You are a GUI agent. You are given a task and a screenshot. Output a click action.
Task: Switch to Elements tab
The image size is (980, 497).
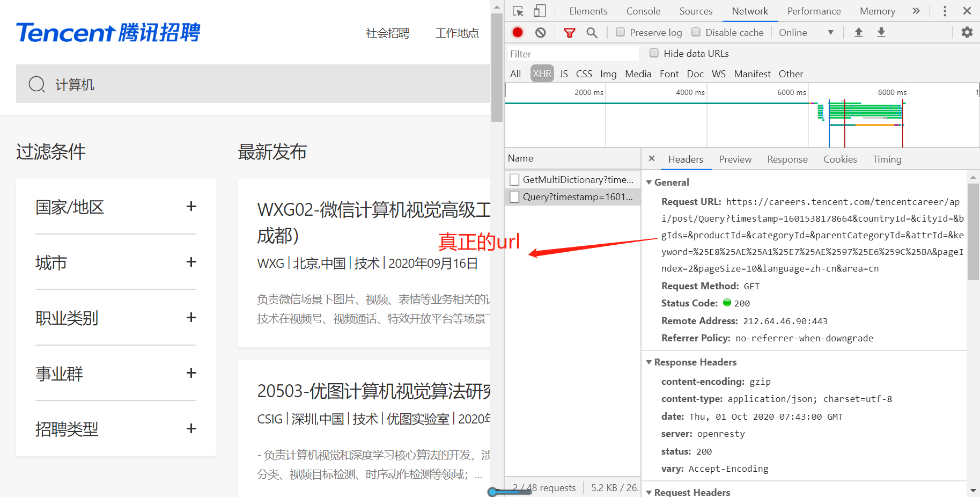(588, 11)
